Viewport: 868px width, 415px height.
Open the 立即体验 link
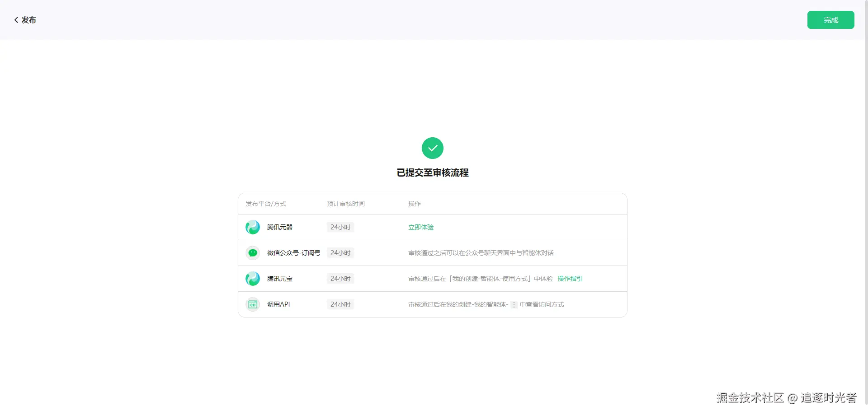[x=421, y=227]
